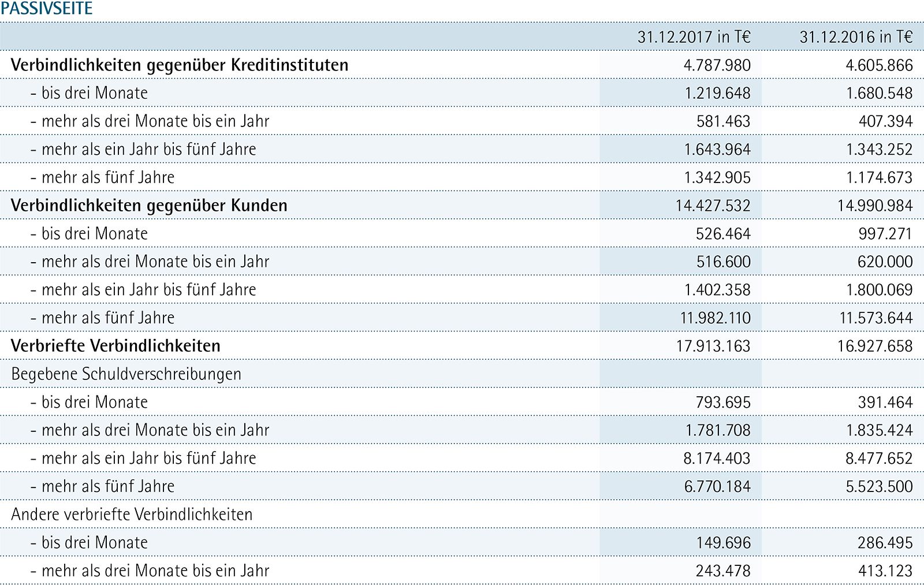Select the value 413.123
This screenshot has width=924, height=585.
[x=885, y=571]
